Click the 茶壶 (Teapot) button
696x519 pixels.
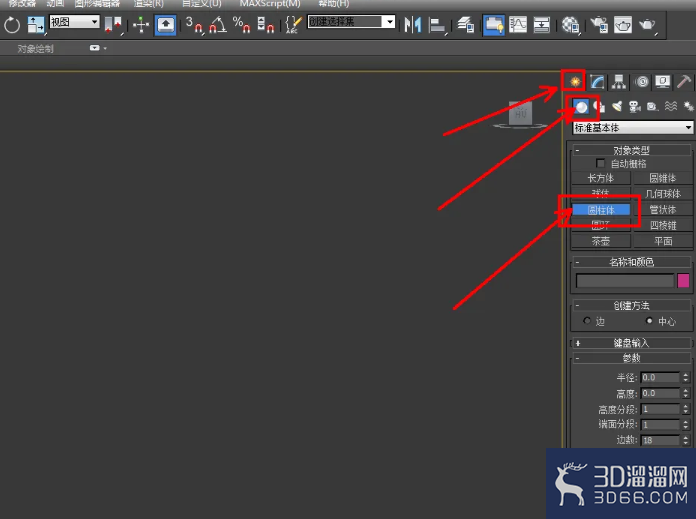point(600,241)
